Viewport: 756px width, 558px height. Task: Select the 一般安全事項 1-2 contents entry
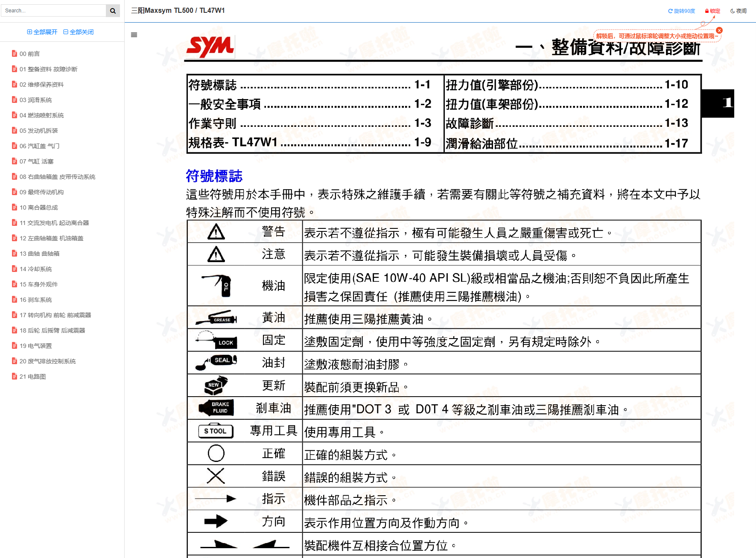tap(310, 104)
